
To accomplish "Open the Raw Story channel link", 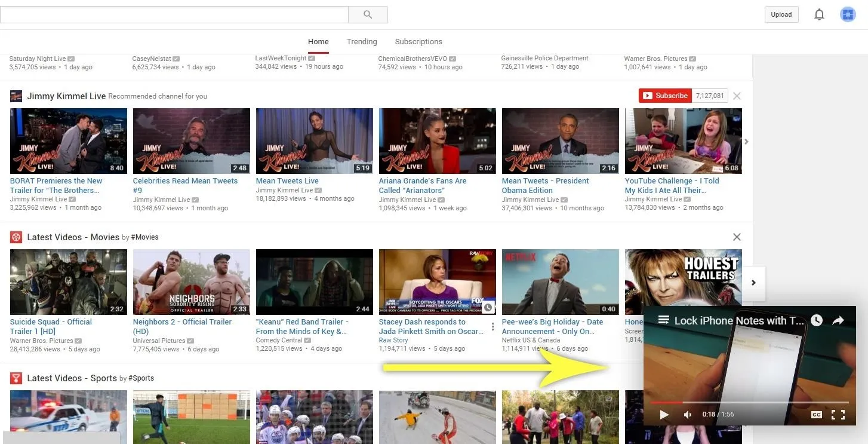I will coord(393,341).
